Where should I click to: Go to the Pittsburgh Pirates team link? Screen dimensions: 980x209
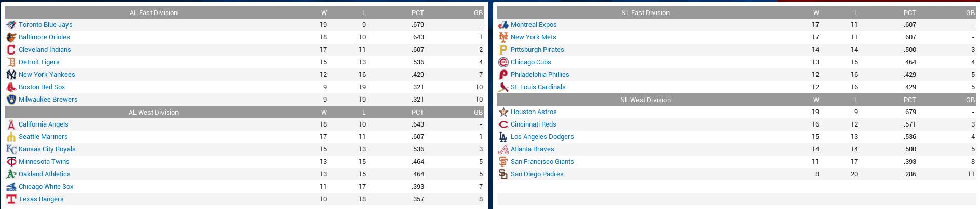coord(537,50)
